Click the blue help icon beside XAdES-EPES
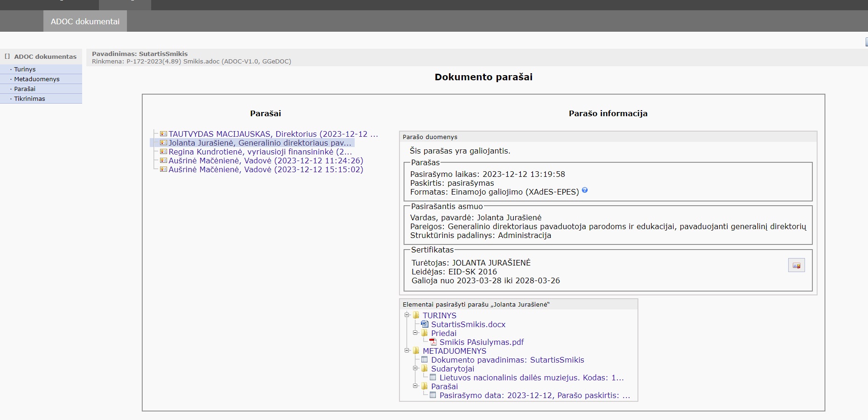868x420 pixels. tap(585, 190)
